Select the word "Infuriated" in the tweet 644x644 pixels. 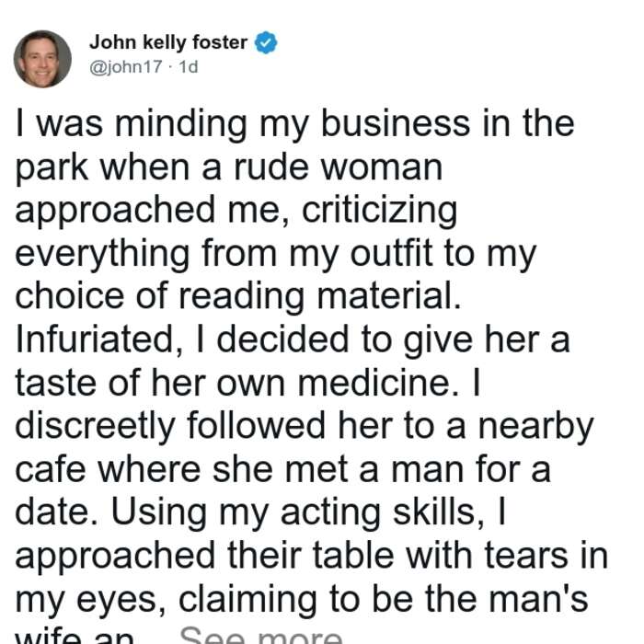click(x=94, y=339)
